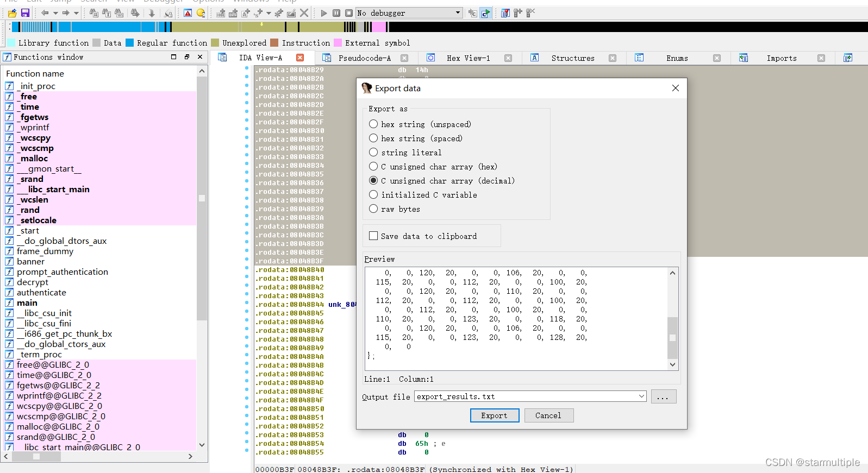Enable Save data to clipboard checkbox

click(373, 236)
